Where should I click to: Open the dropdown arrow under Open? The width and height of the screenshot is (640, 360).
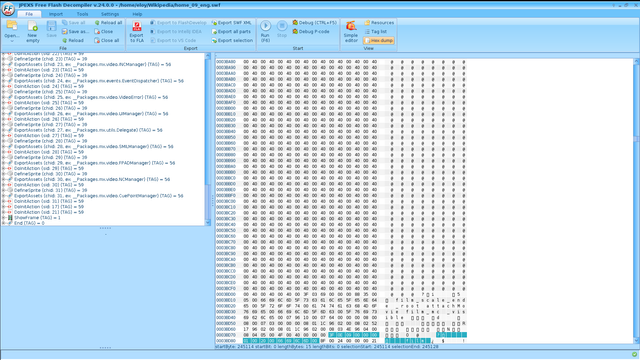pyautogui.click(x=11, y=41)
